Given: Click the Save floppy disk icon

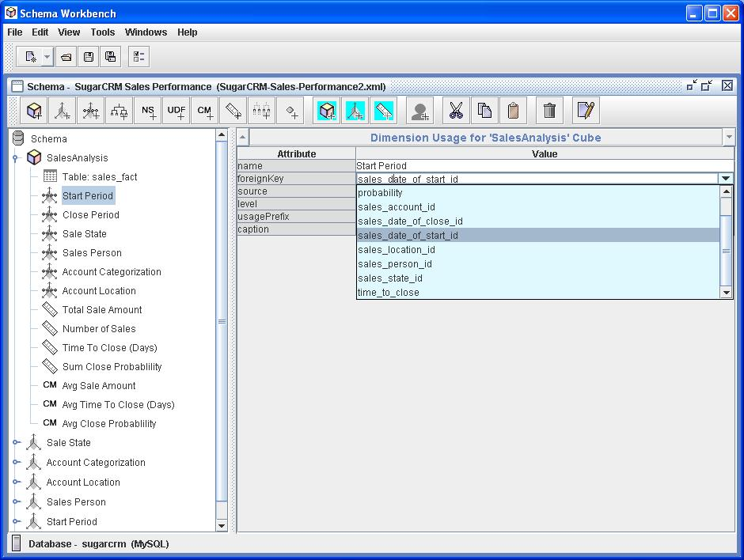Looking at the screenshot, I should click(89, 57).
